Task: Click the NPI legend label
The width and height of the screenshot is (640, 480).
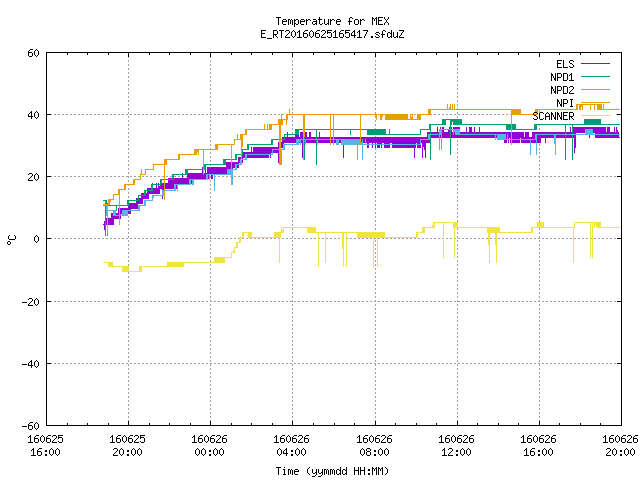Action: pos(565,103)
